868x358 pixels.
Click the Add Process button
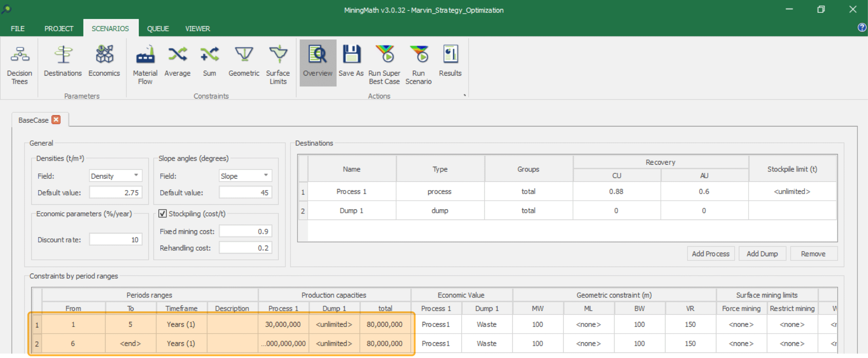pos(710,254)
